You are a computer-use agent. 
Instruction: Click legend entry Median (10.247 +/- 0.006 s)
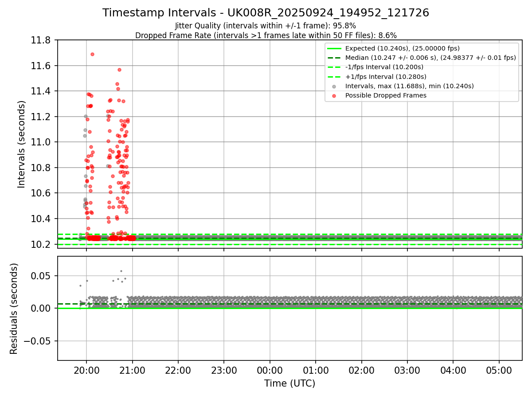coord(430,58)
